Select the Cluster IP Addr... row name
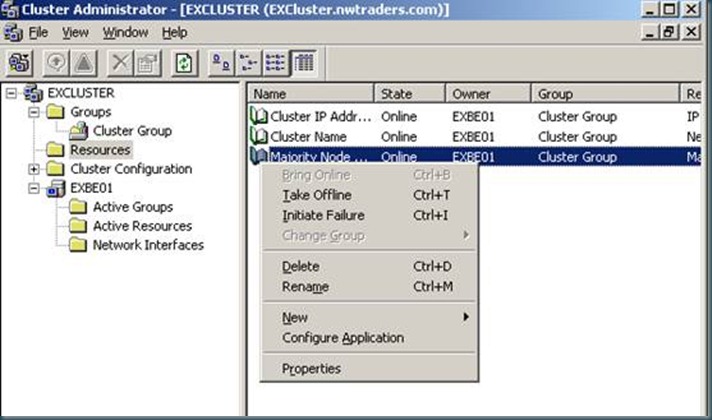The height and width of the screenshot is (420, 712). point(321,116)
